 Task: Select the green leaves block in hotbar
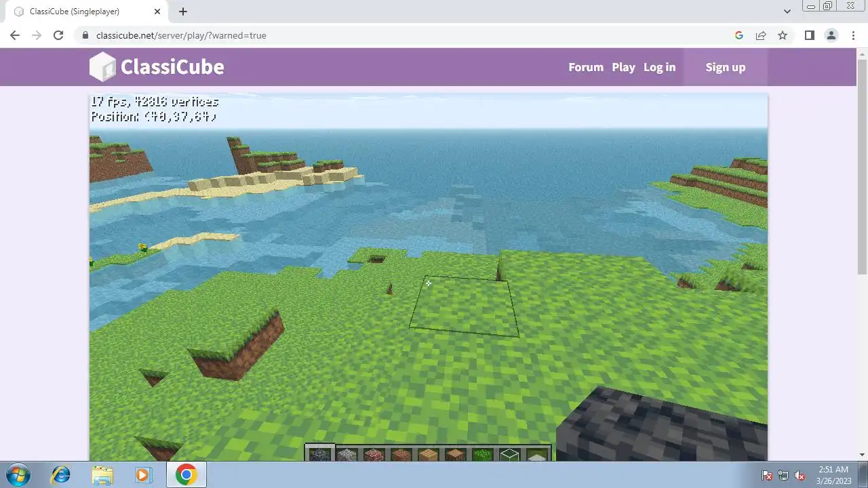[x=482, y=455]
